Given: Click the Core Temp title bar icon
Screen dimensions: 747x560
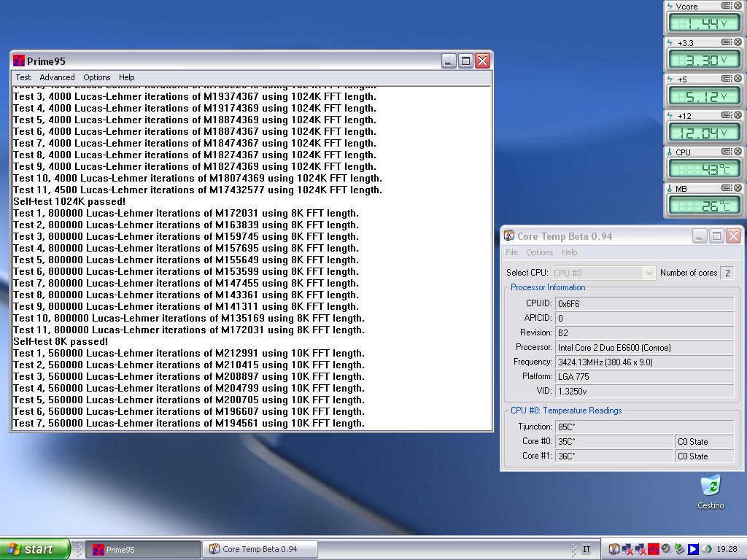Looking at the screenshot, I should pos(508,236).
